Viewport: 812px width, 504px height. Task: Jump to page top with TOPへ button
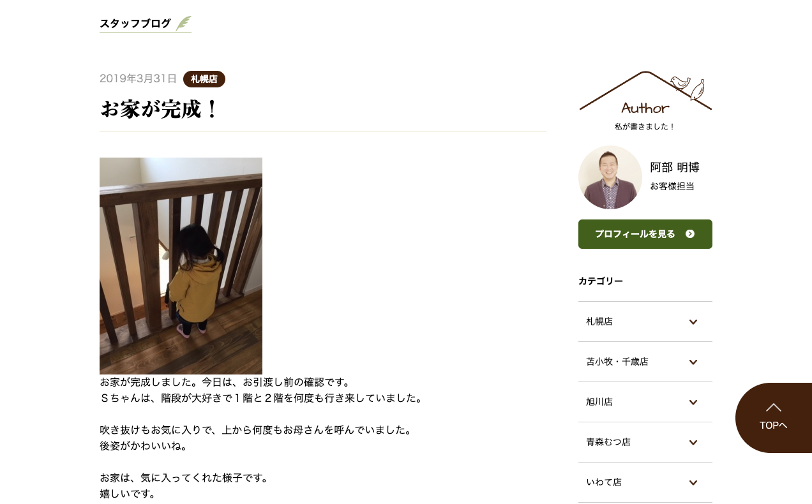point(774,418)
